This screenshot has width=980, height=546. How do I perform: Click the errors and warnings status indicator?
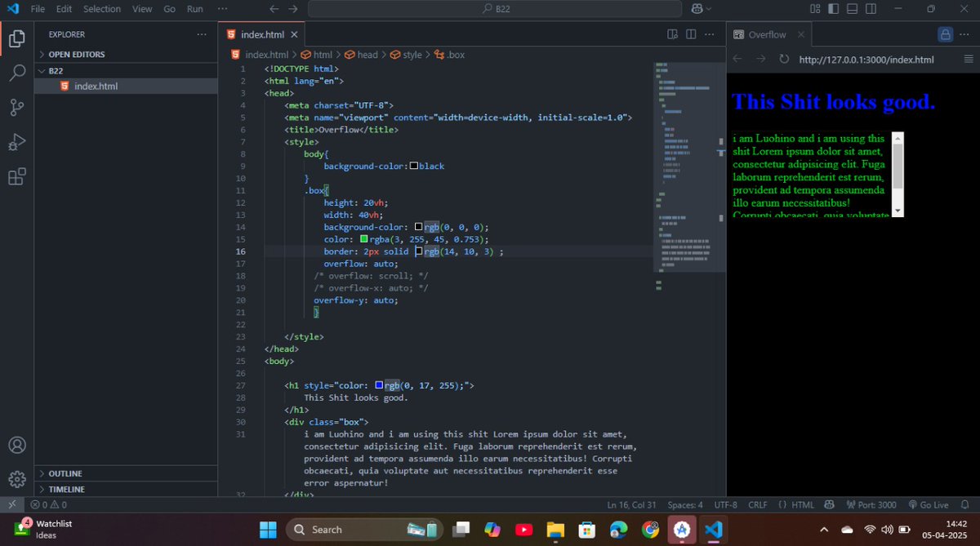(x=49, y=504)
